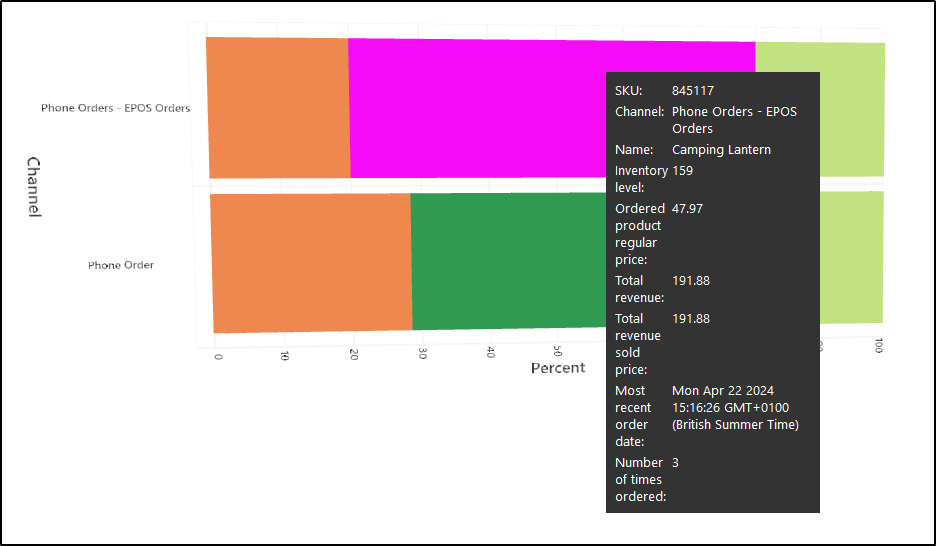Click the light green segment in Phone Order bar
Image resolution: width=936 pixels, height=546 pixels.
coord(851,257)
